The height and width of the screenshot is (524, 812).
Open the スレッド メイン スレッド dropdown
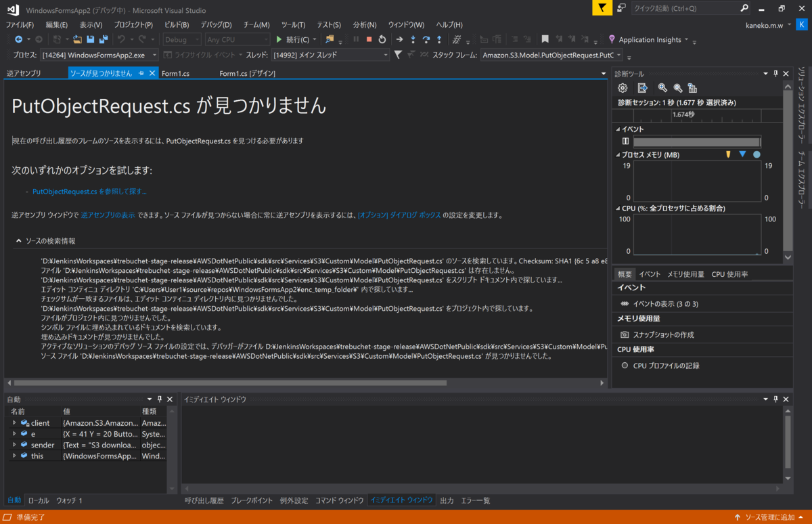(x=330, y=55)
